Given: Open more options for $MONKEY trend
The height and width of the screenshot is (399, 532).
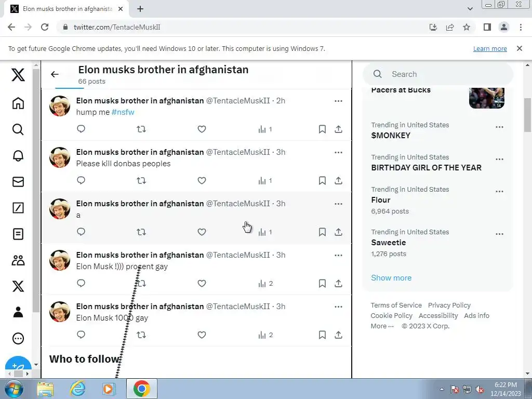Looking at the screenshot, I should (x=499, y=127).
